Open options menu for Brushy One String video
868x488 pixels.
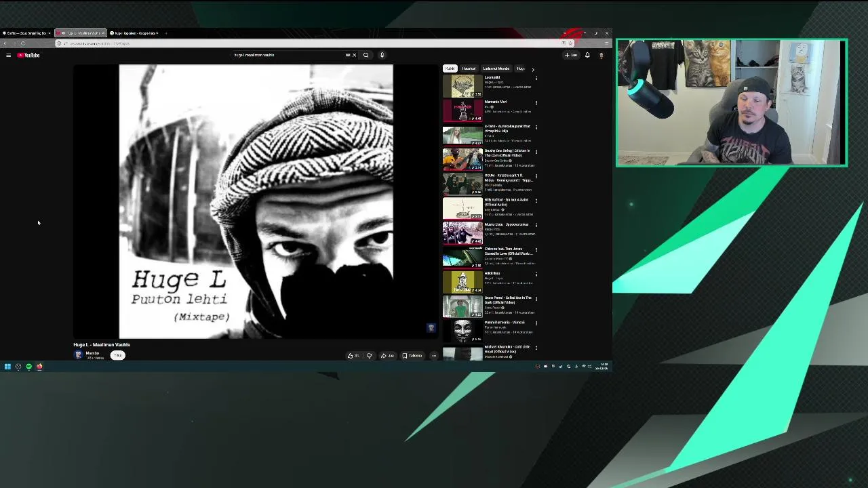(x=536, y=152)
